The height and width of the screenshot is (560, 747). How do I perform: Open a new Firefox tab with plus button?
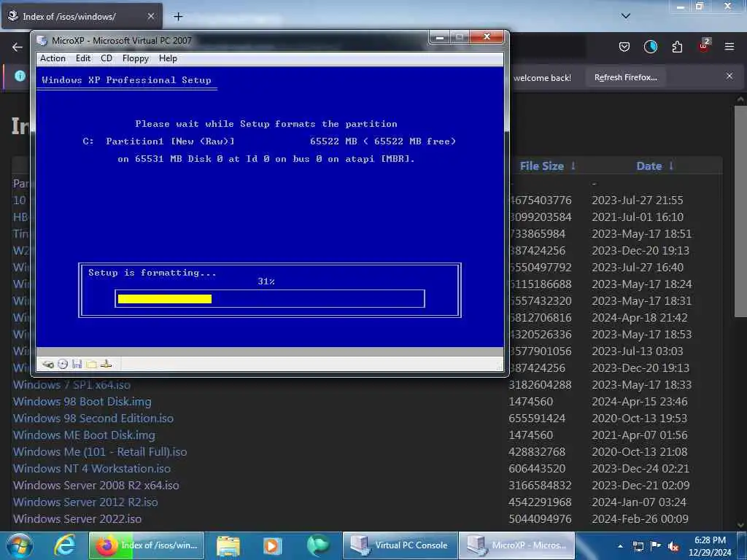pyautogui.click(x=178, y=17)
